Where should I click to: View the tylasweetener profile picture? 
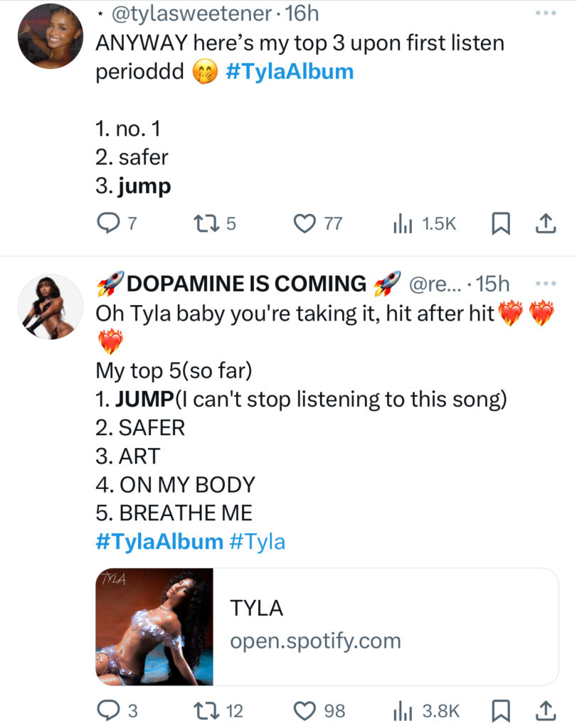(51, 36)
